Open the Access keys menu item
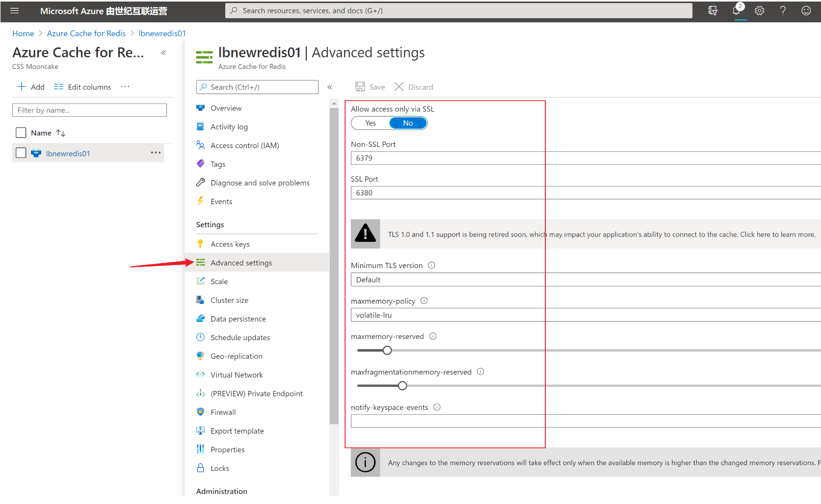The image size is (821, 504). (230, 244)
